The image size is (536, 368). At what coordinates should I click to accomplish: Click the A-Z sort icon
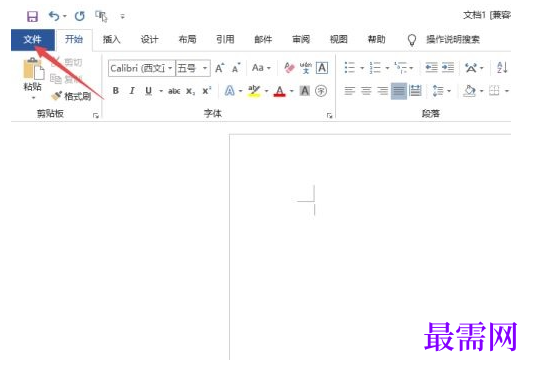point(502,68)
